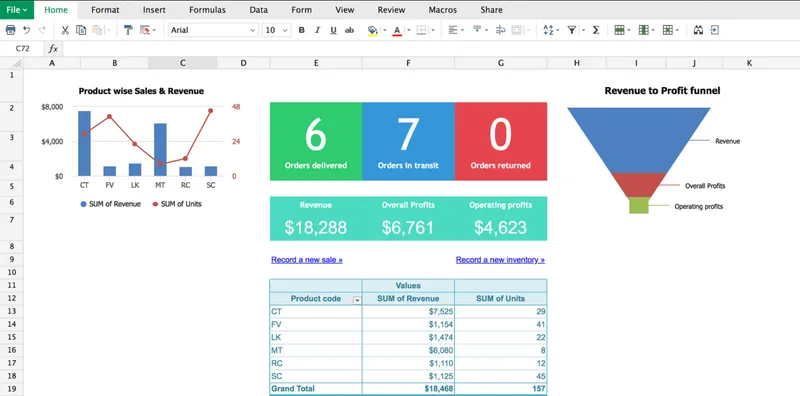Expand fill color options arrow
The width and height of the screenshot is (800, 396).
385,30
